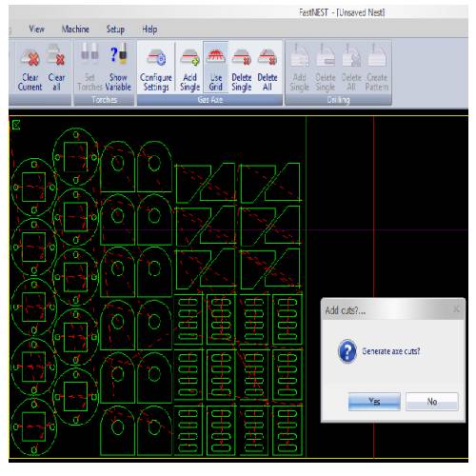Select the Set Torches tool

click(89, 68)
